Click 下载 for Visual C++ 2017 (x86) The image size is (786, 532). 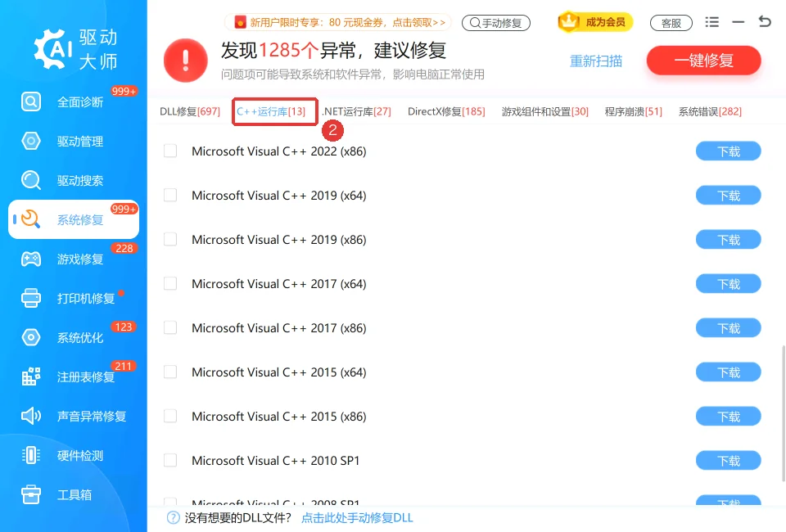tap(729, 327)
